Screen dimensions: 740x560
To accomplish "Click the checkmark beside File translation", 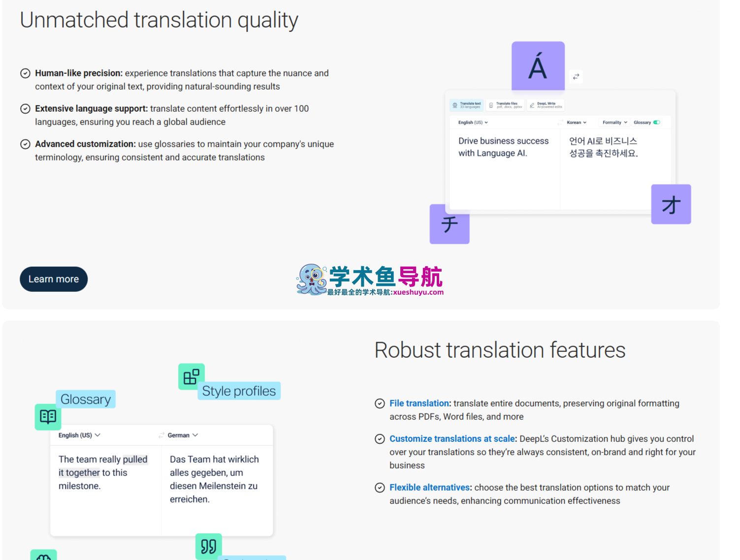I will (x=380, y=404).
